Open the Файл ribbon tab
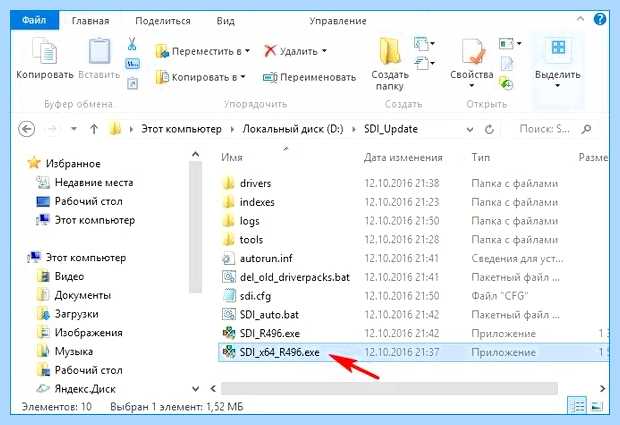Image resolution: width=620 pixels, height=425 pixels. pos(34,20)
